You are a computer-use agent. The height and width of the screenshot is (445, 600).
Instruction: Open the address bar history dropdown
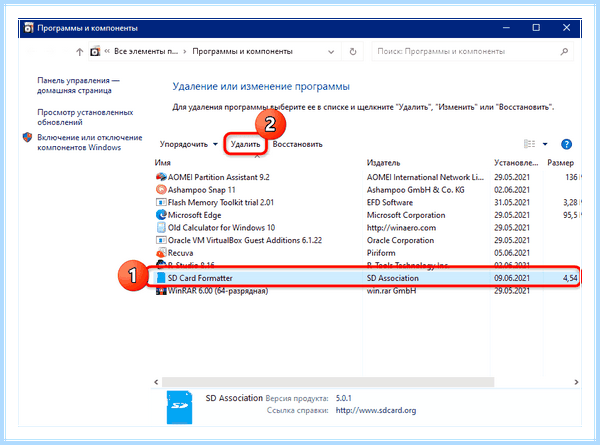tap(331, 52)
